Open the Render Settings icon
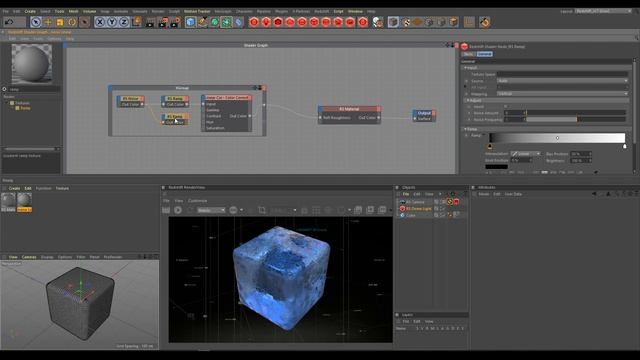640x360 pixels. click(x=176, y=22)
